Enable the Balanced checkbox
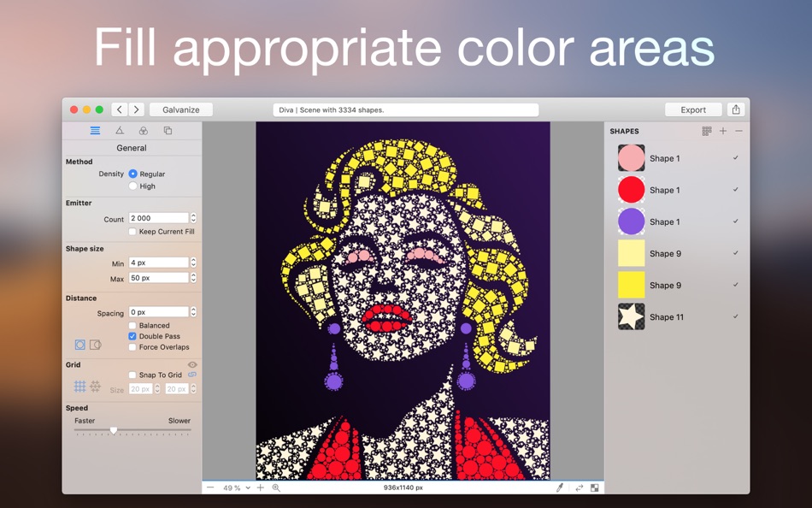The image size is (812, 508). point(132,325)
